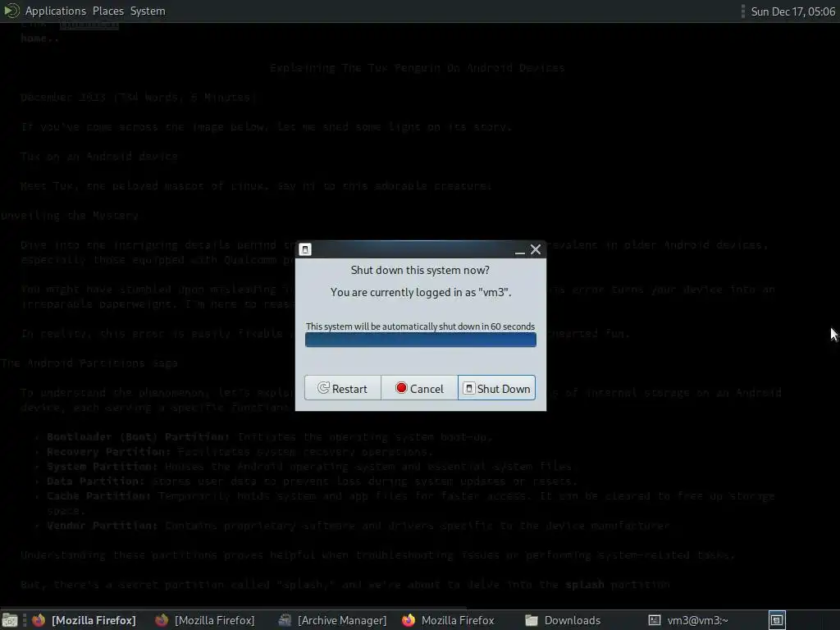Viewport: 840px width, 630px height.
Task: Switch to the [Archive Manager] taskbar entry
Action: [x=333, y=620]
